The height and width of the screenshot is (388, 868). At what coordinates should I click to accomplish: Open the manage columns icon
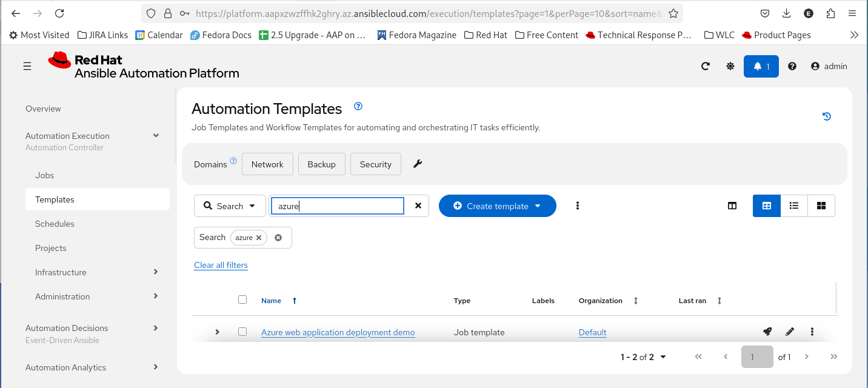pyautogui.click(x=732, y=206)
